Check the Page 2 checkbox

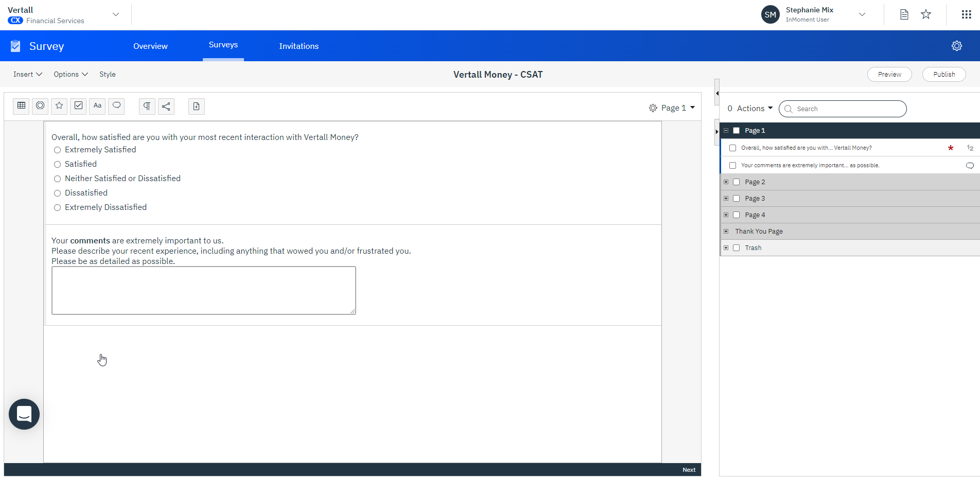[737, 182]
